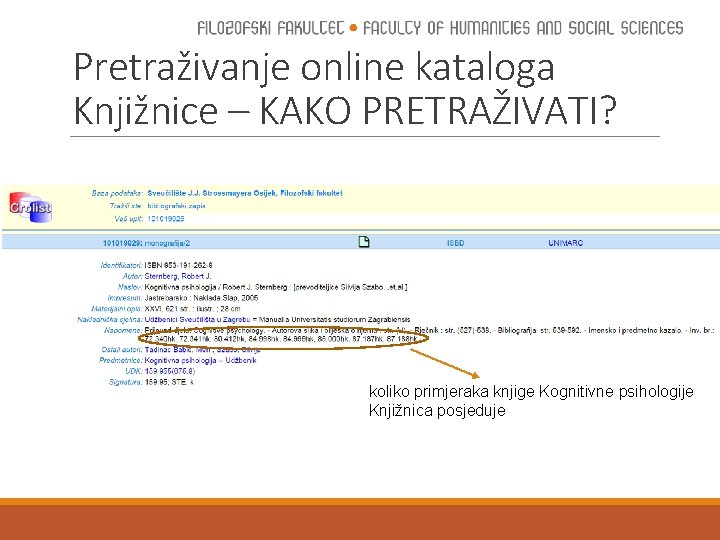
Task: Click the call number '159.95; STE. k'
Action: (x=169, y=382)
